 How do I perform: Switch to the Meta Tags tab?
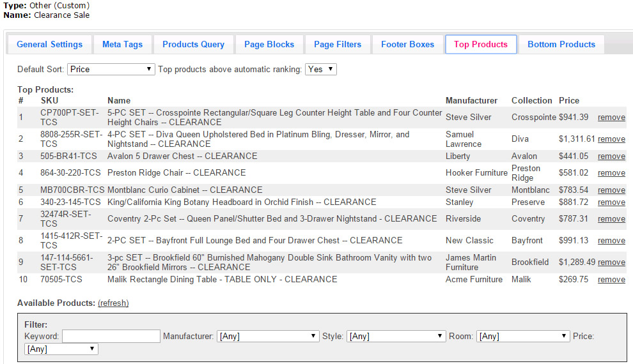pos(122,44)
